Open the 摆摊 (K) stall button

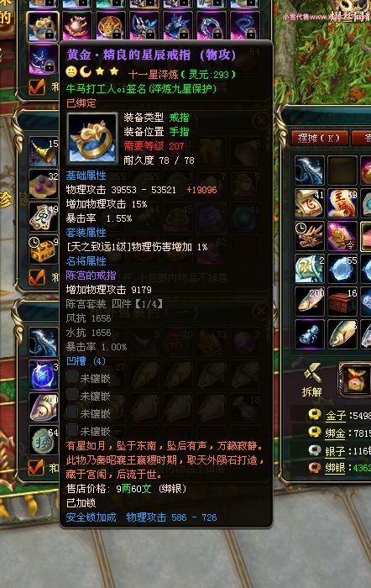(x=320, y=138)
